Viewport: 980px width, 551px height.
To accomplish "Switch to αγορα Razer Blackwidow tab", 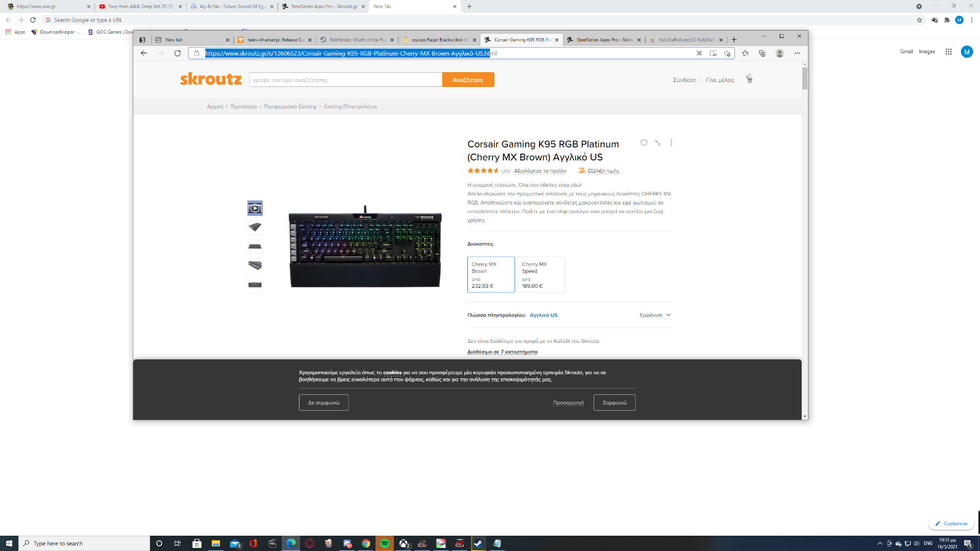I will (439, 40).
